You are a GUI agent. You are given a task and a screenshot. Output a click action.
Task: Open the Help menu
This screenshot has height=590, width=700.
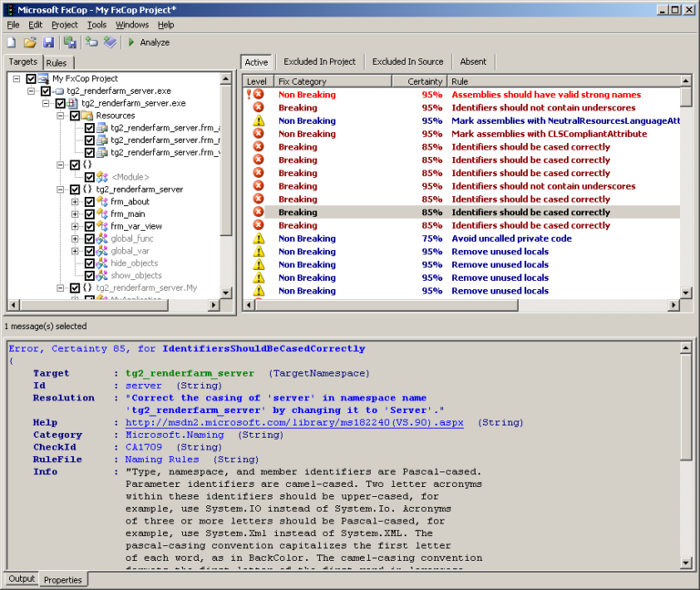pyautogui.click(x=166, y=25)
